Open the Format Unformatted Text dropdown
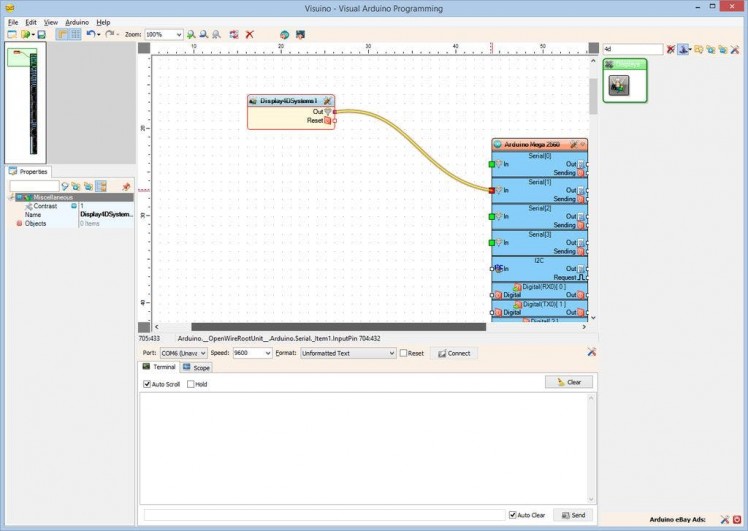The width and height of the screenshot is (748, 531). click(x=348, y=353)
